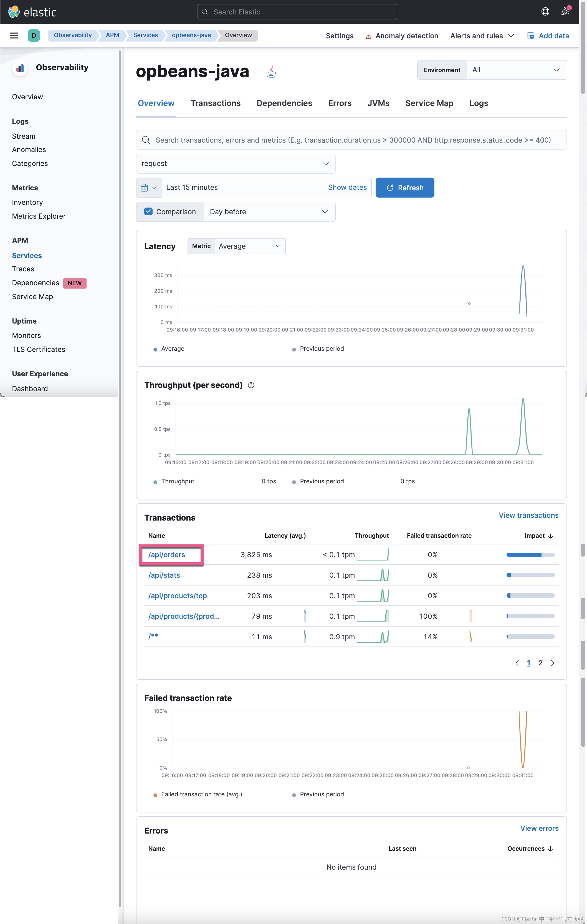587x924 pixels.
Task: Toggle Previous period in Throughput legend
Action: (x=321, y=481)
